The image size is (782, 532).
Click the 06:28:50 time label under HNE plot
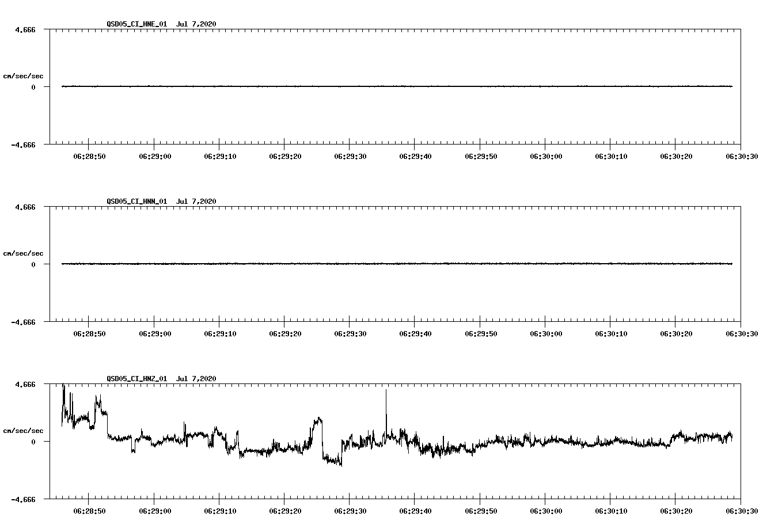[x=89, y=157]
